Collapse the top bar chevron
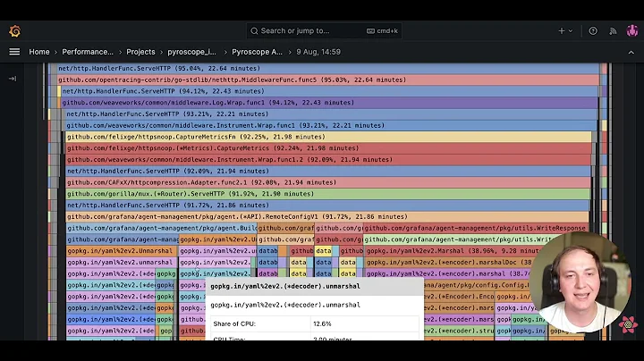This screenshot has height=361, width=644. (631, 52)
